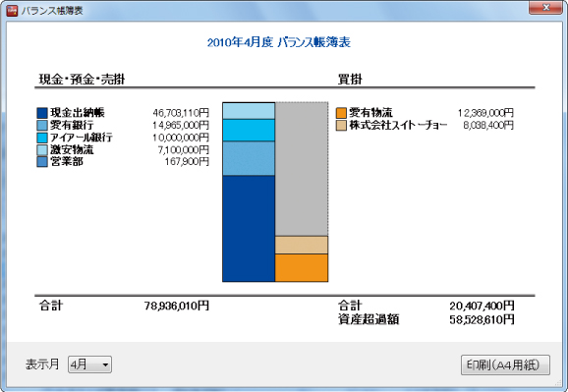Click the total 20,407,400円
This screenshot has height=392, width=568.
click(482, 307)
